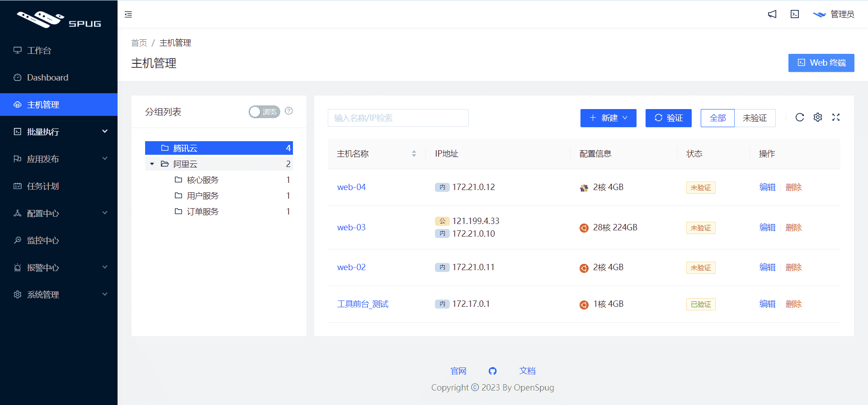Go to 首页 breadcrumb

click(139, 43)
